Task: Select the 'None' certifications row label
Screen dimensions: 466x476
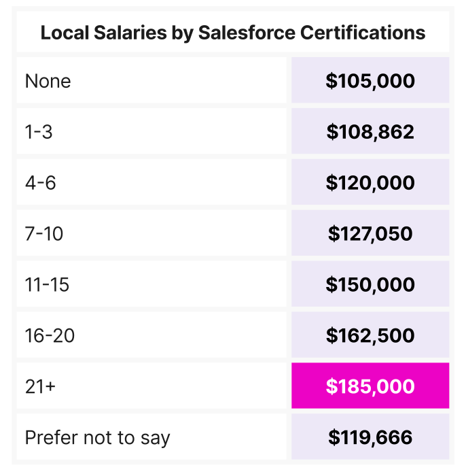Action: click(48, 81)
